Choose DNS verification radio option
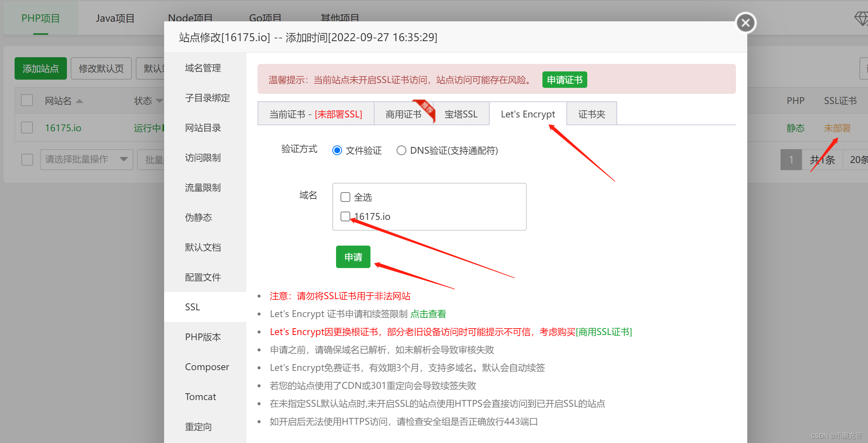This screenshot has width=868, height=443. tap(401, 150)
